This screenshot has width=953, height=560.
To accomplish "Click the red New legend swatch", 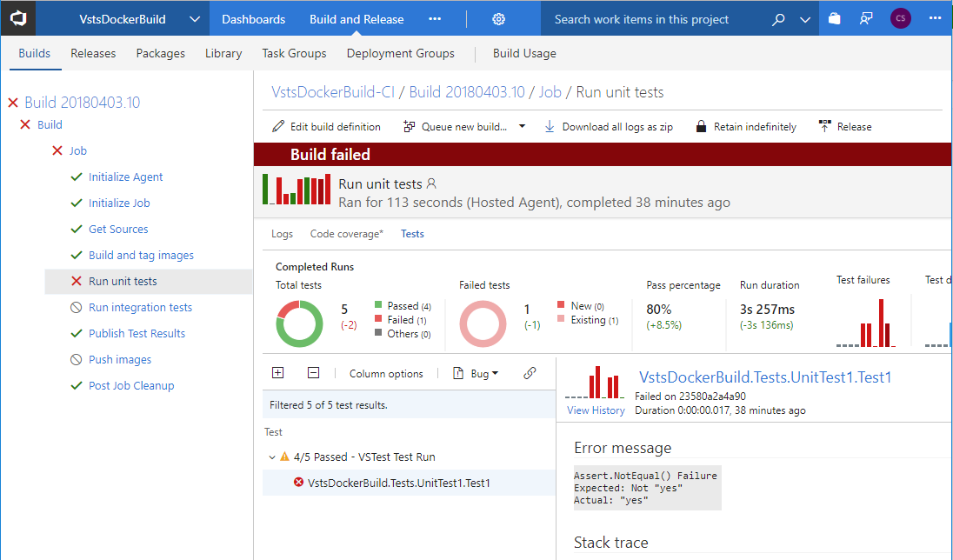I will click(x=561, y=305).
